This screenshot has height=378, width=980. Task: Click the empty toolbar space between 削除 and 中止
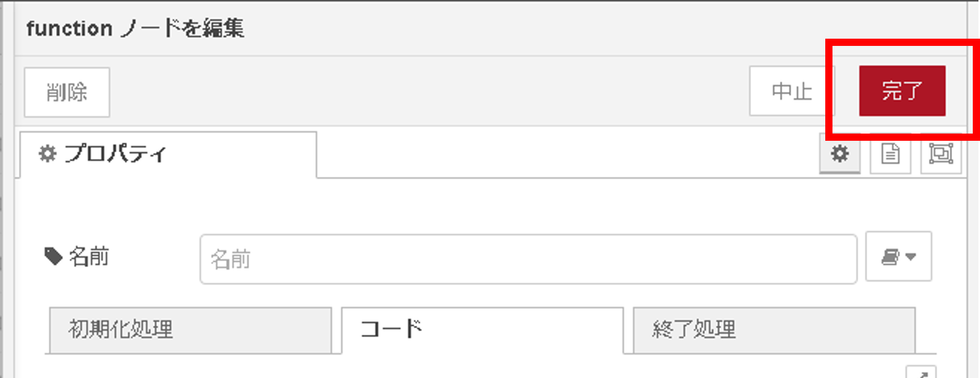429,91
